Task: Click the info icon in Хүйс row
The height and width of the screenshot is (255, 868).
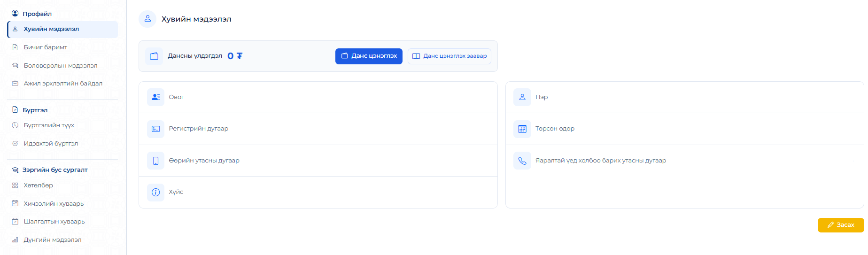Action: pos(156,192)
